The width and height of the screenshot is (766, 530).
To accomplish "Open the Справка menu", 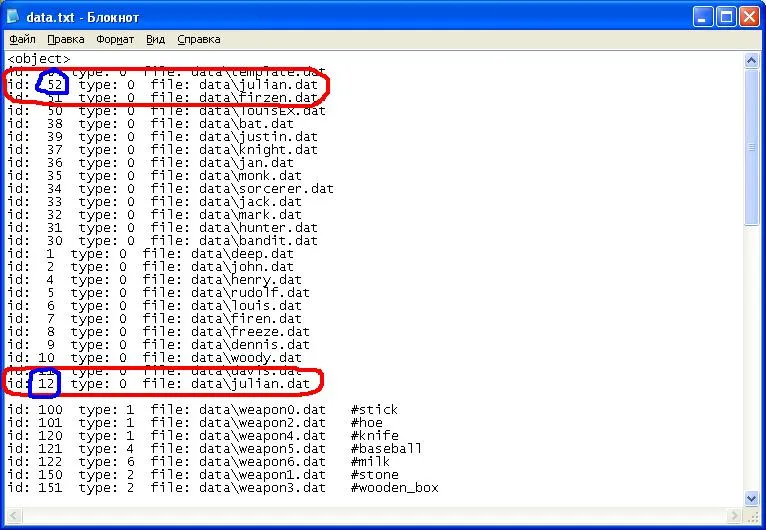I will 198,39.
